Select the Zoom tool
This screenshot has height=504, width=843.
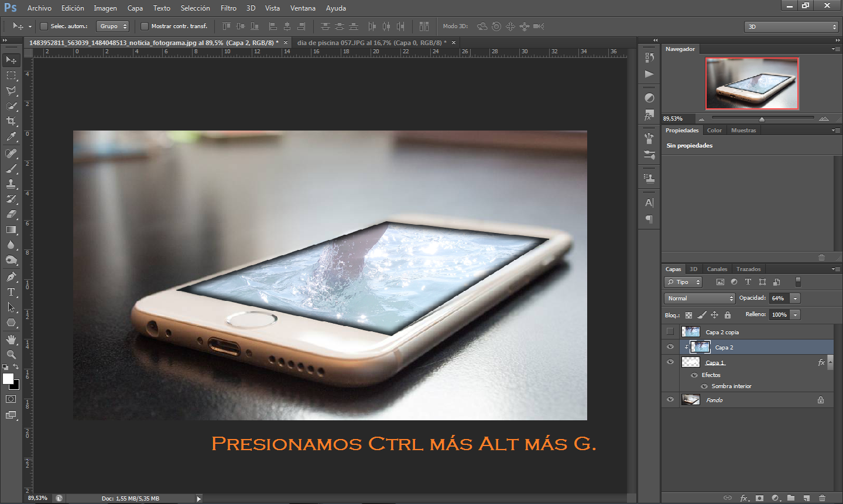point(11,355)
